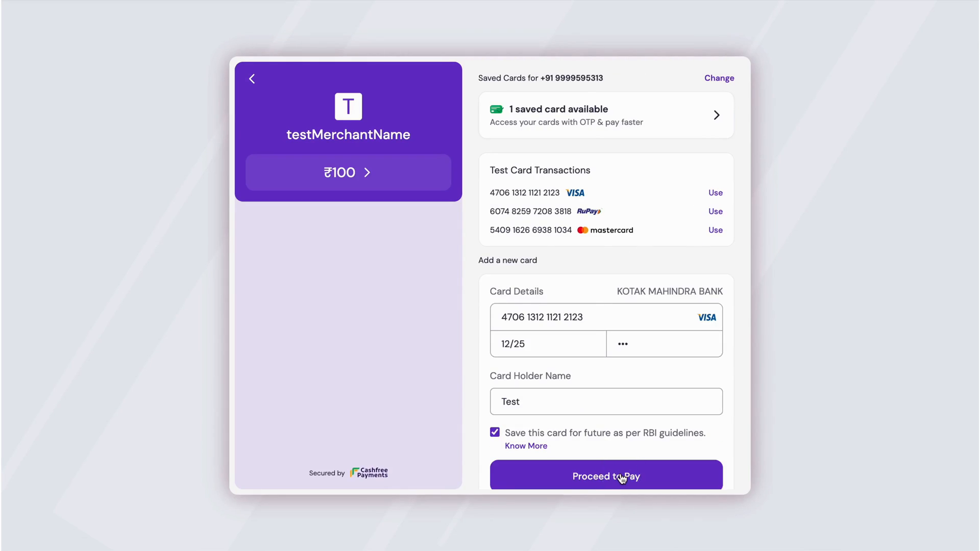This screenshot has height=551, width=980.
Task: Click the merchant logo letter T
Action: click(x=348, y=106)
